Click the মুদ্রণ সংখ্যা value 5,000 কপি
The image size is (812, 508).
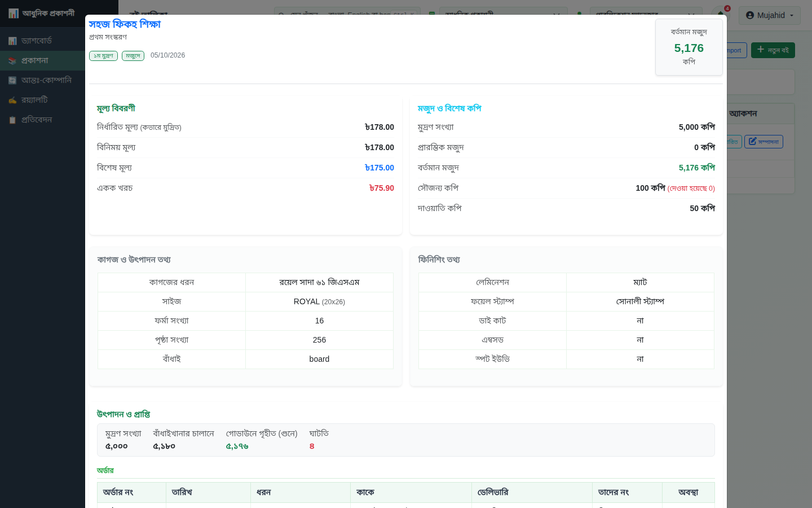pyautogui.click(x=697, y=127)
